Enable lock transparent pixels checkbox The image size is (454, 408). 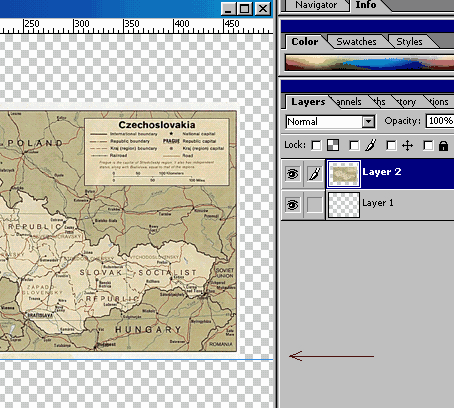tap(316, 145)
